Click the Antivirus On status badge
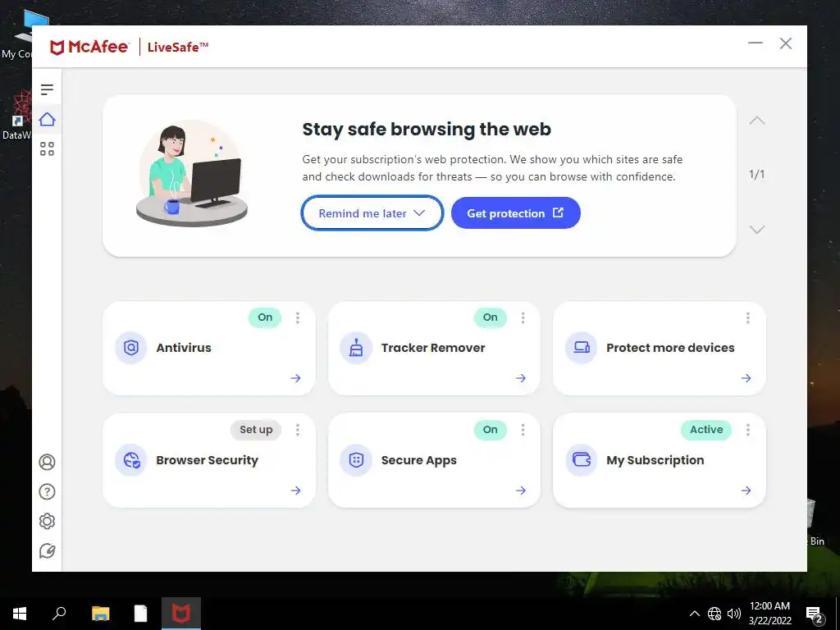840x630 pixels. pos(265,317)
